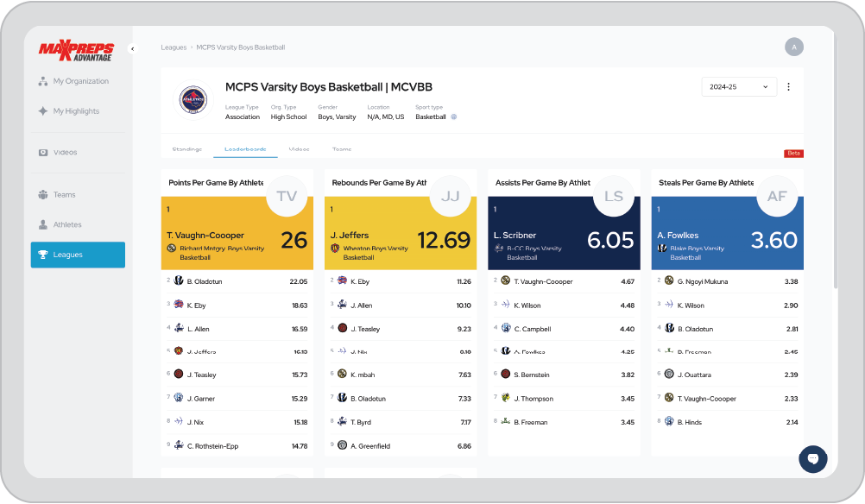Click the MaxPreps Advantage logo
The width and height of the screenshot is (865, 504).
coord(75,50)
